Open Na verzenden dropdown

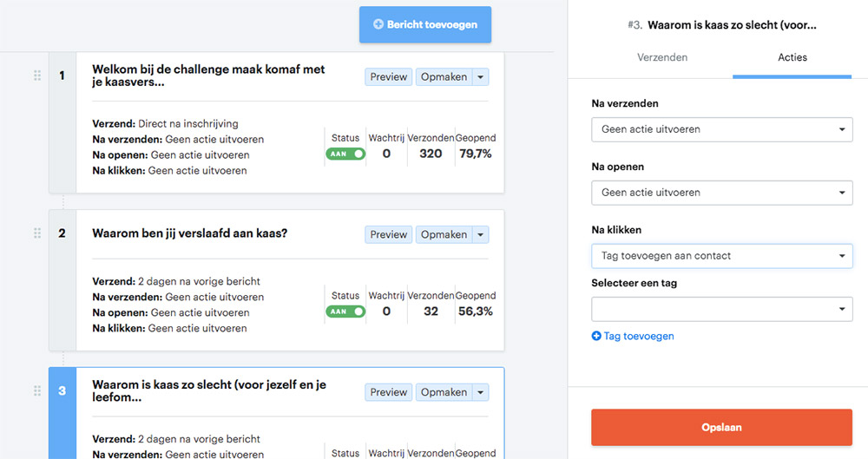[721, 129]
